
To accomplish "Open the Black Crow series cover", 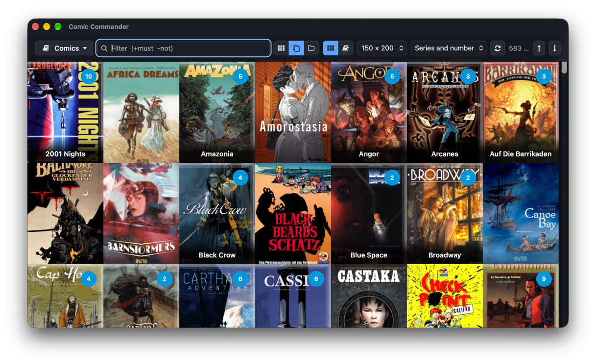I will 217,213.
